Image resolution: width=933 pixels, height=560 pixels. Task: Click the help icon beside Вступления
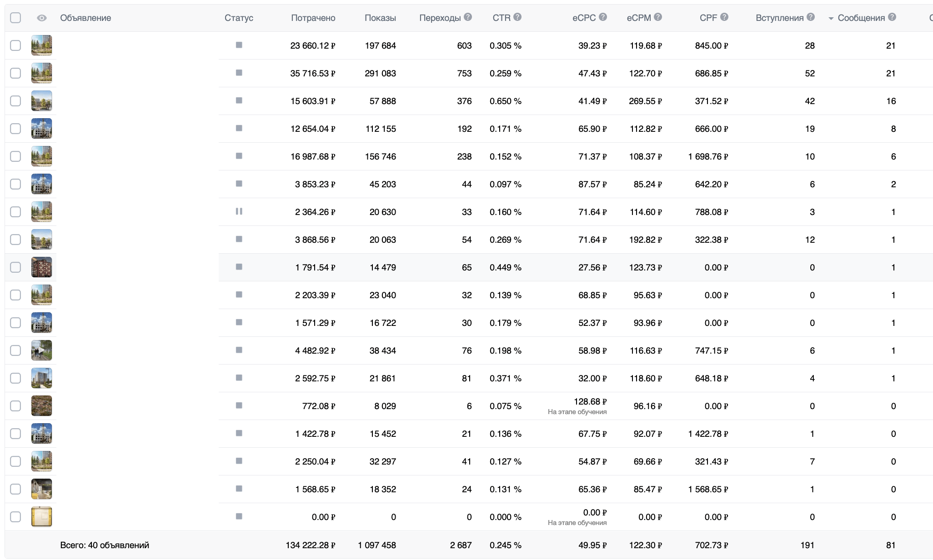click(811, 17)
